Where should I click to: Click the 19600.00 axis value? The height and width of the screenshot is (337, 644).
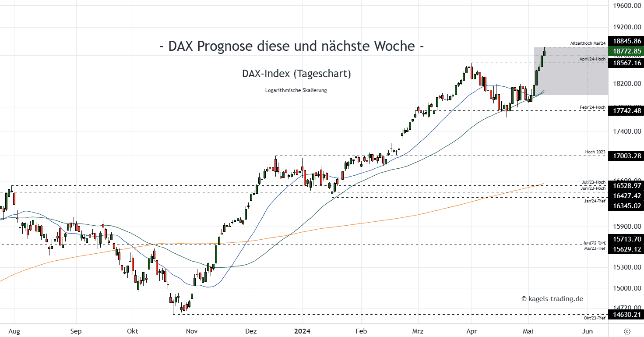coord(627,6)
